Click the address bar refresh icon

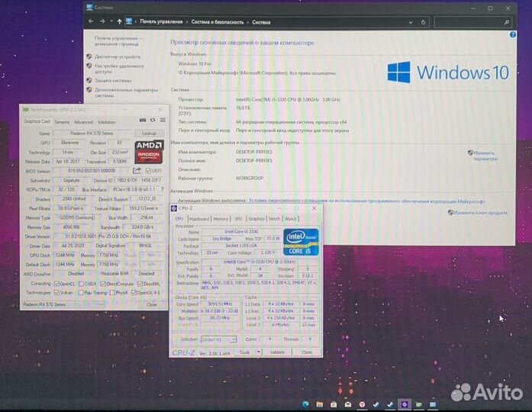pyautogui.click(x=423, y=22)
